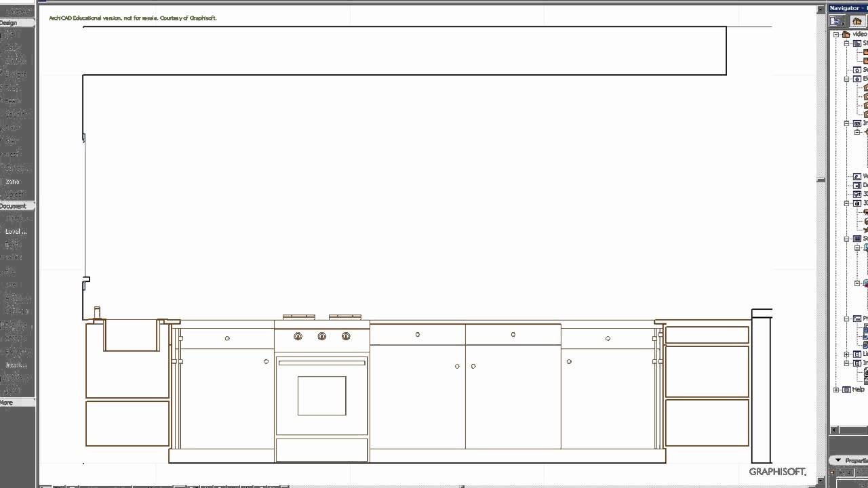
Task: Collapse the Document section of the toolbox
Action: click(17, 205)
